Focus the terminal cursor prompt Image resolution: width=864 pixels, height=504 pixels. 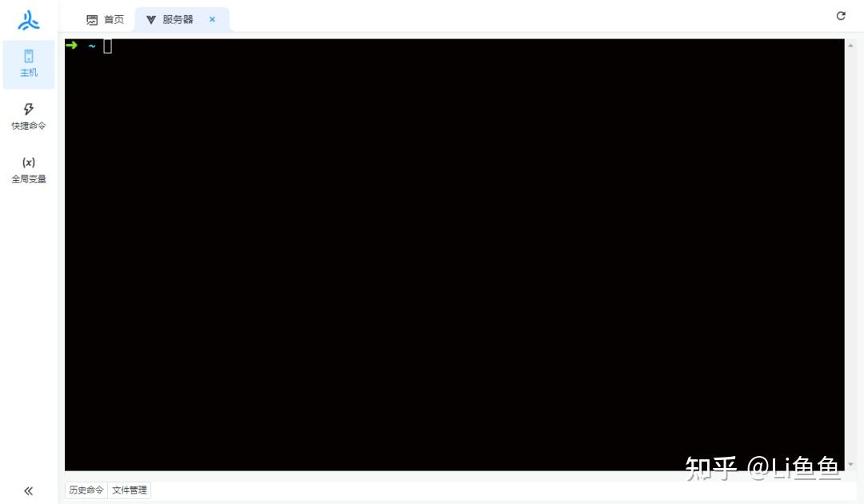(x=107, y=46)
